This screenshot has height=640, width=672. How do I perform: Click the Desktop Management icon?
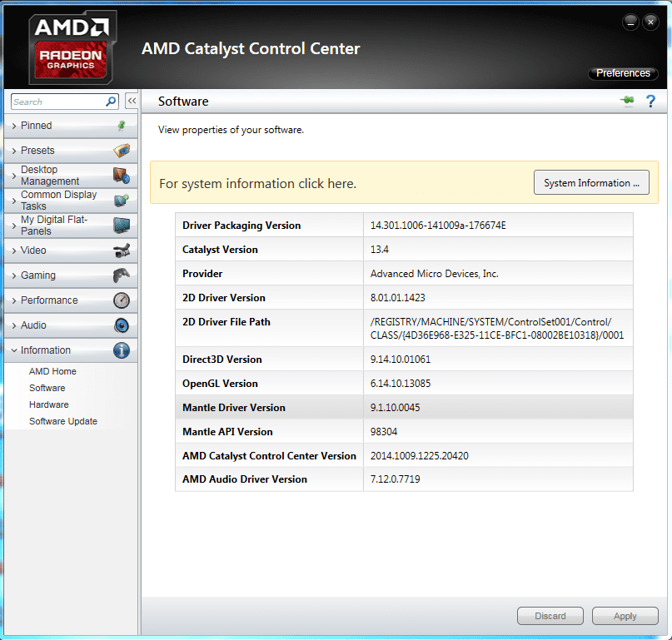tap(122, 176)
